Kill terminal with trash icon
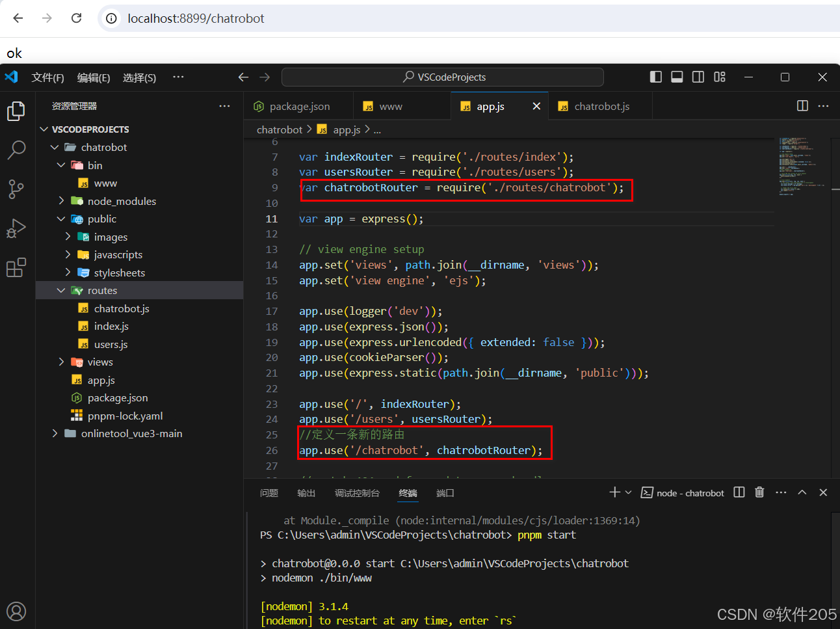 [759, 492]
